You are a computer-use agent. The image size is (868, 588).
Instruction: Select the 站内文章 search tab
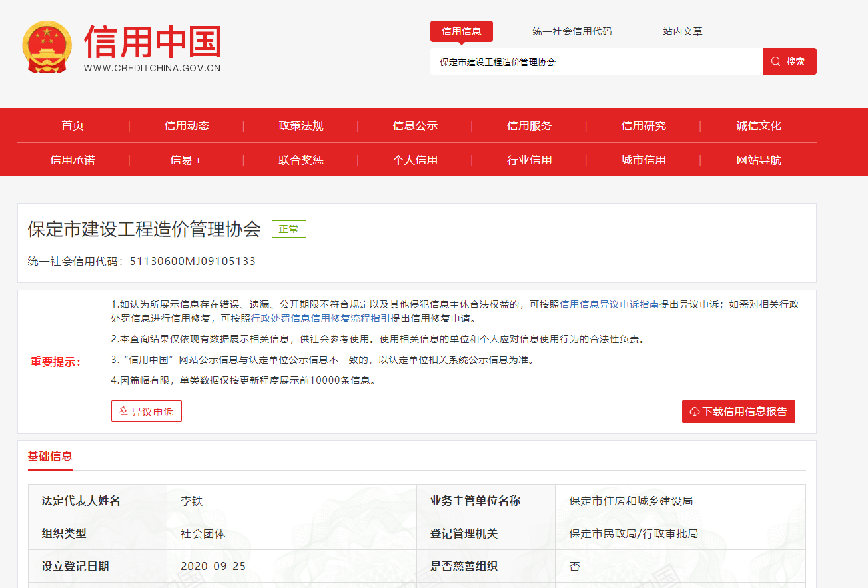tap(683, 31)
